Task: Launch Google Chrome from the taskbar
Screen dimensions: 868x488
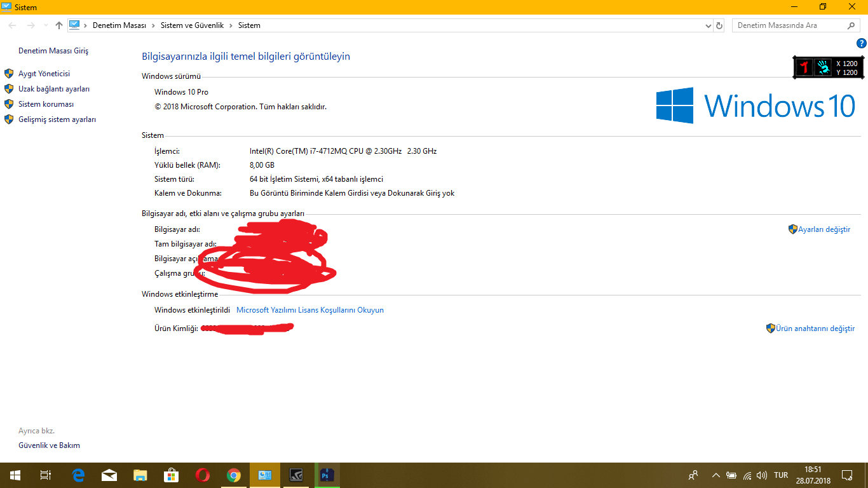Action: click(x=234, y=475)
